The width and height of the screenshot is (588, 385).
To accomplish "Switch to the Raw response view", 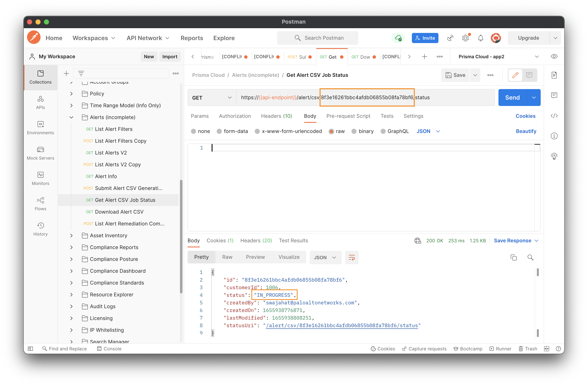I will 227,257.
